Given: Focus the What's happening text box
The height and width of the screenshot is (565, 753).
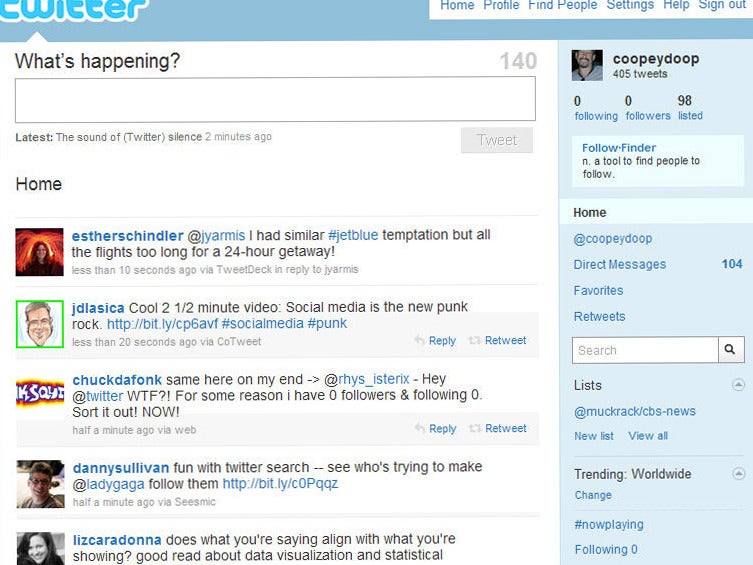Looking at the screenshot, I should coord(275,99).
